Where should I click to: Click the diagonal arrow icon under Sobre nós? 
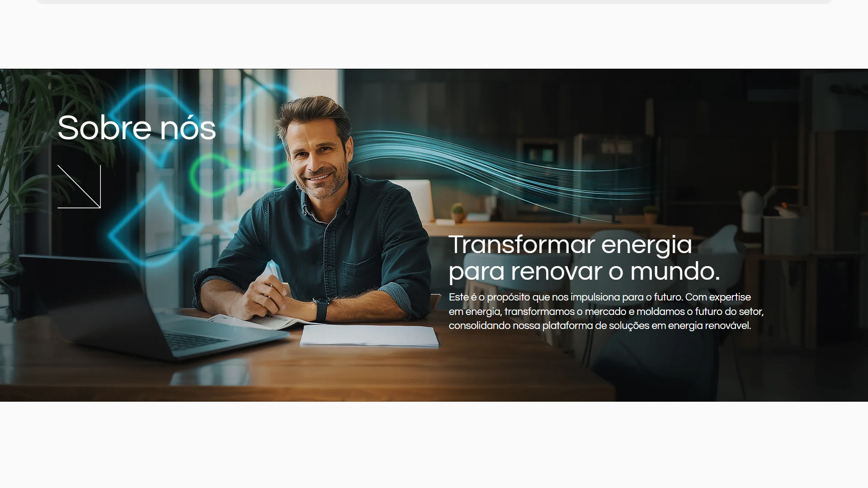[79, 187]
